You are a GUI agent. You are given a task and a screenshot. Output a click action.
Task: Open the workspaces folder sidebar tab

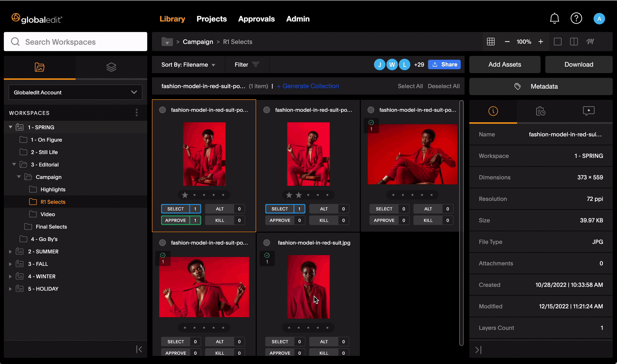40,67
